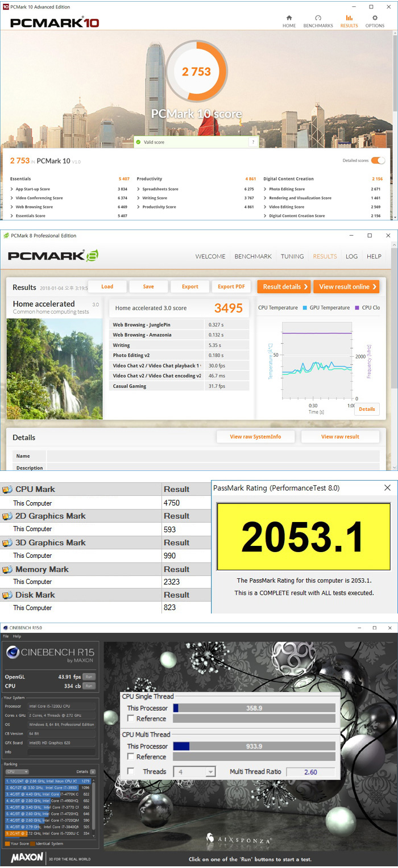398x868 pixels.
Task: Open OPTIONS gear in PCMark 10
Action: [375, 22]
